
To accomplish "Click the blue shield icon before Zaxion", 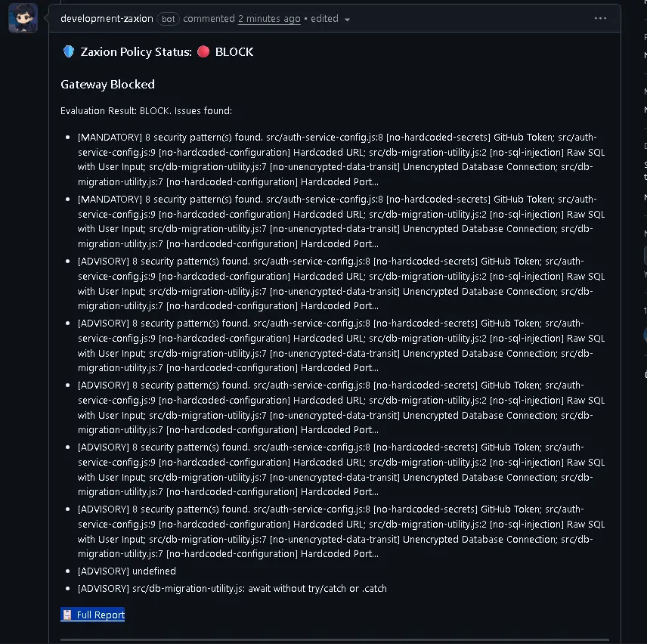I will (x=69, y=51).
